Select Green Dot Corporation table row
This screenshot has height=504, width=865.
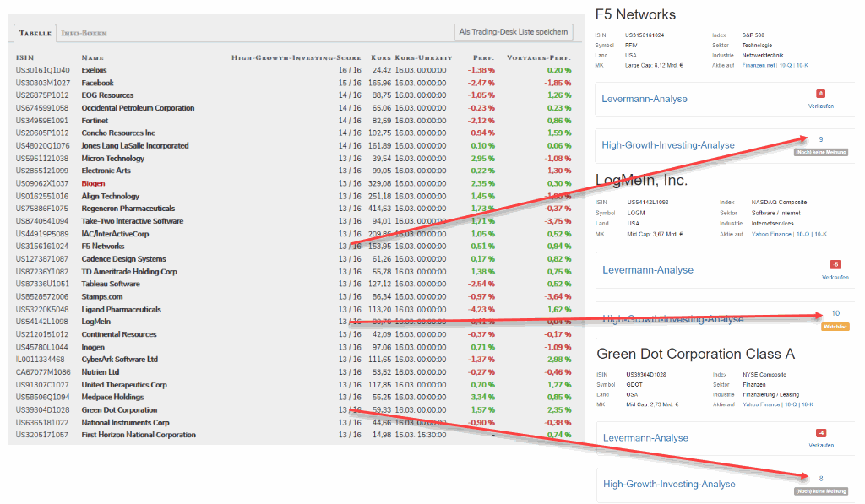(x=119, y=410)
